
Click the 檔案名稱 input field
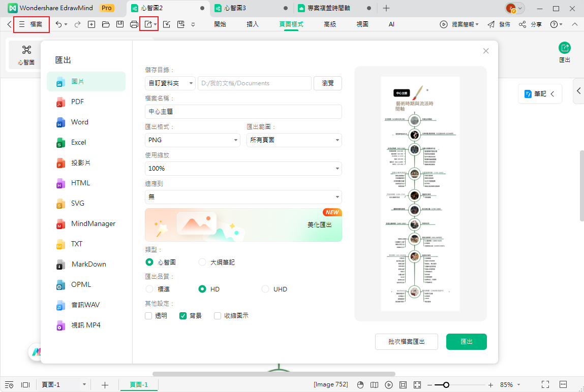point(243,111)
